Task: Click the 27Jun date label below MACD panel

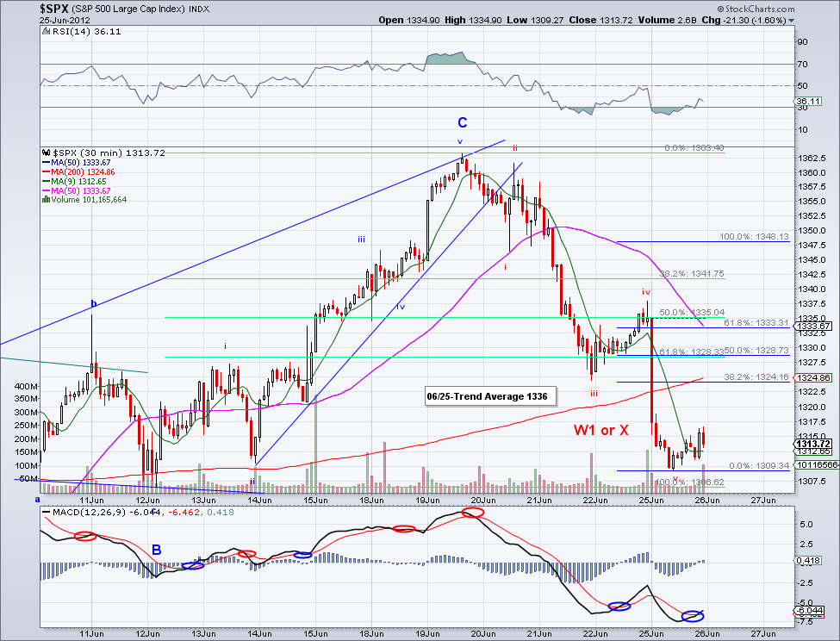Action: point(762,633)
